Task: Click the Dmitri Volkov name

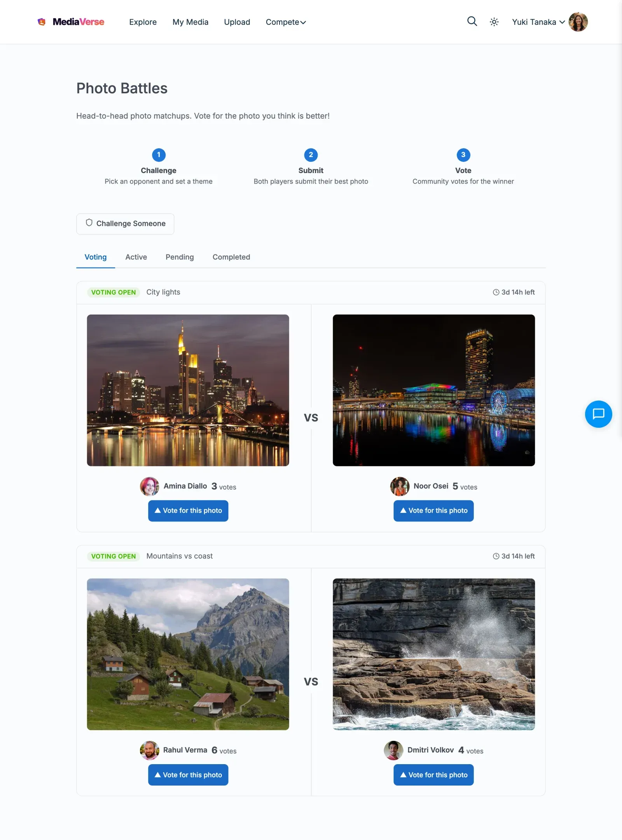Action: tap(431, 750)
